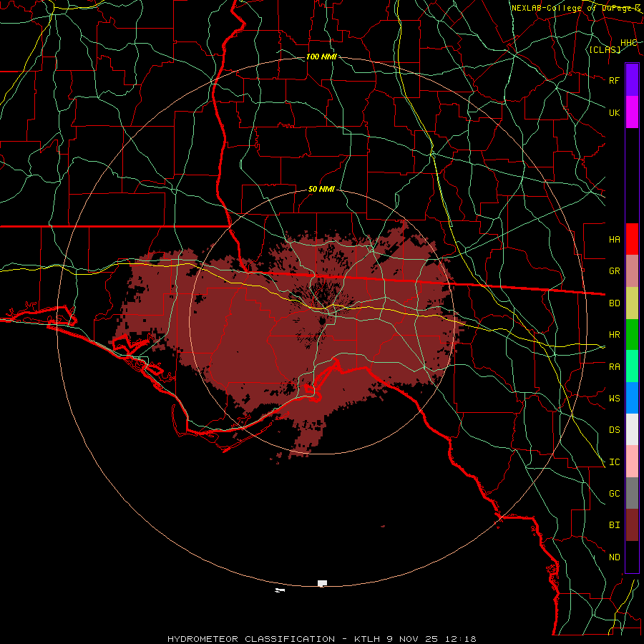644x644 pixels.
Task: Select the GC gray legend swatch
Action: pyautogui.click(x=632, y=493)
